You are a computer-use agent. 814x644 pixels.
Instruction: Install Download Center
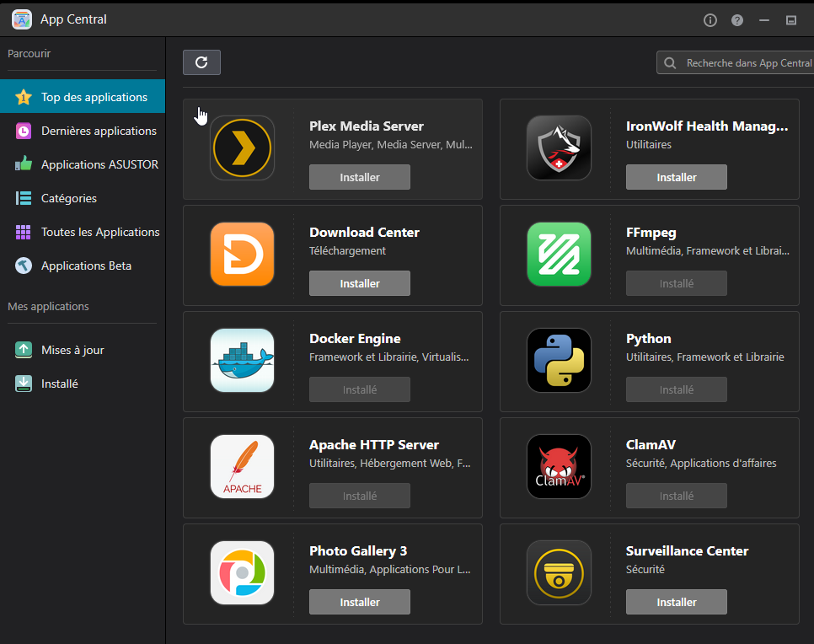click(360, 283)
